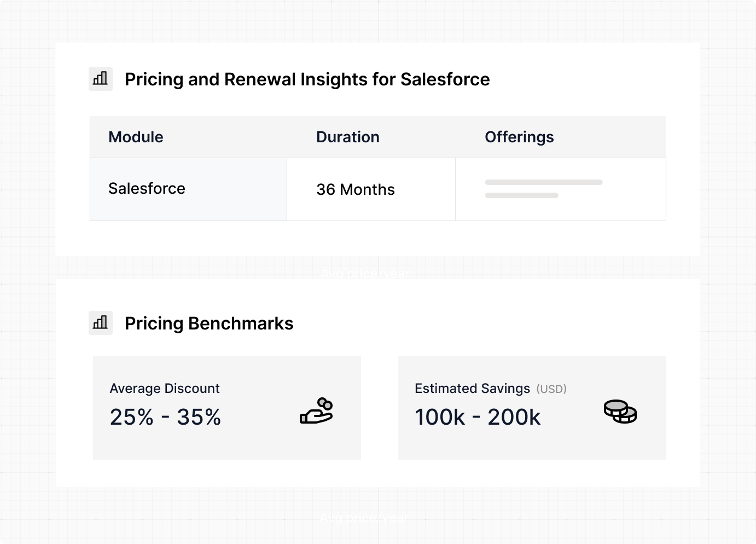Screen dimensions: 756x544
Task: Click the bar chart icon beside Pricing and Renewal Insights
Action: pyautogui.click(x=101, y=79)
